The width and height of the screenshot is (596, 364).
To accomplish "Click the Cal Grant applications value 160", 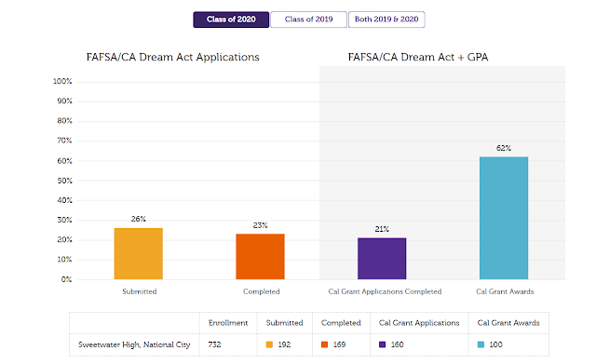I will [398, 344].
